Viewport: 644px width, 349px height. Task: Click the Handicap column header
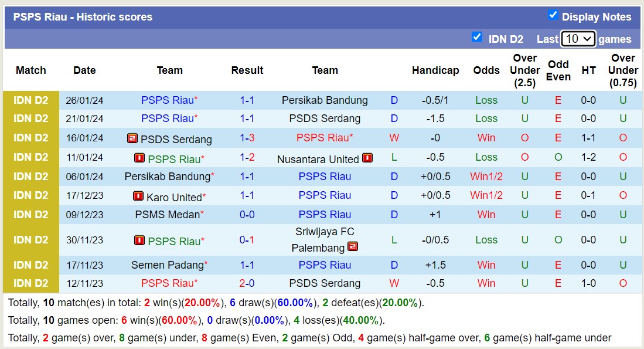[435, 70]
